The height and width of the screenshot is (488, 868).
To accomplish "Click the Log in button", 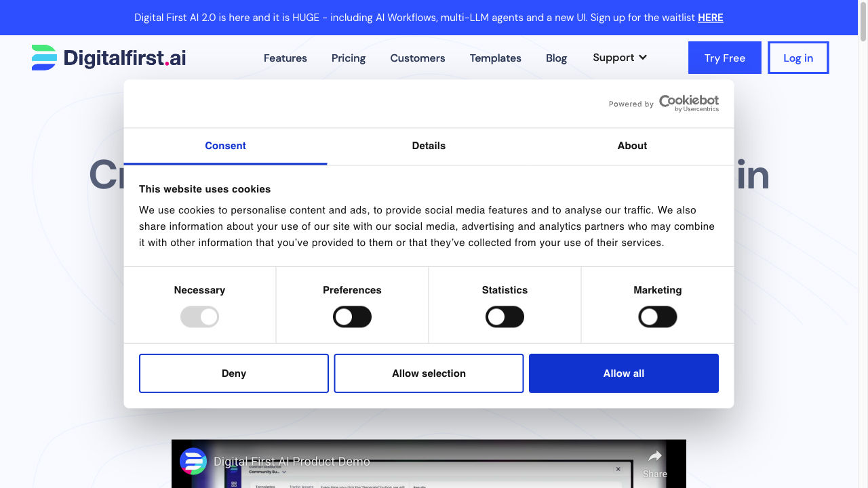I will coord(798,58).
